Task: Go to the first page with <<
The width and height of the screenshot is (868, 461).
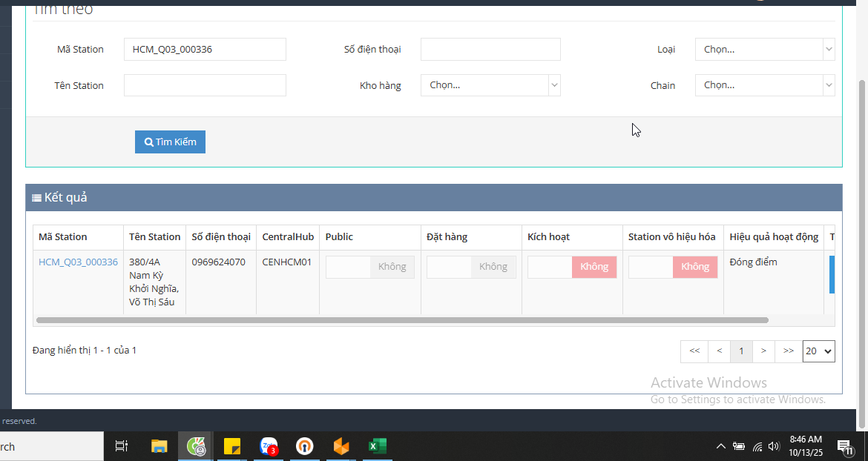Action: click(x=694, y=351)
